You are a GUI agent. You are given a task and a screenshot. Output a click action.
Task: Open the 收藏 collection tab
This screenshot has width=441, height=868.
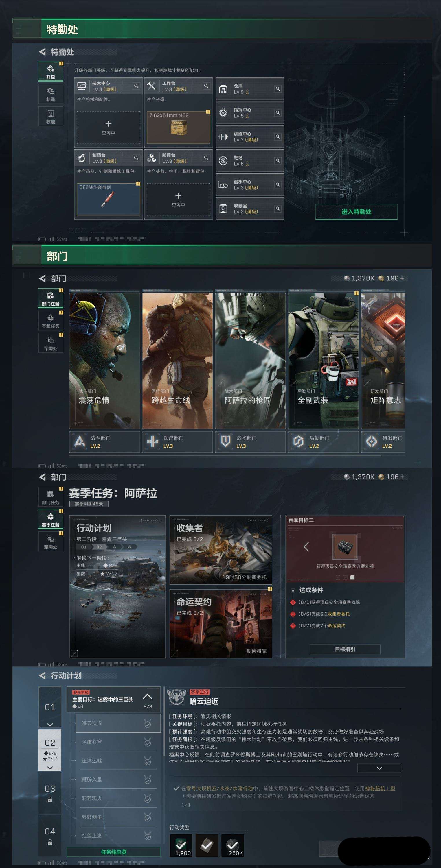(x=51, y=116)
